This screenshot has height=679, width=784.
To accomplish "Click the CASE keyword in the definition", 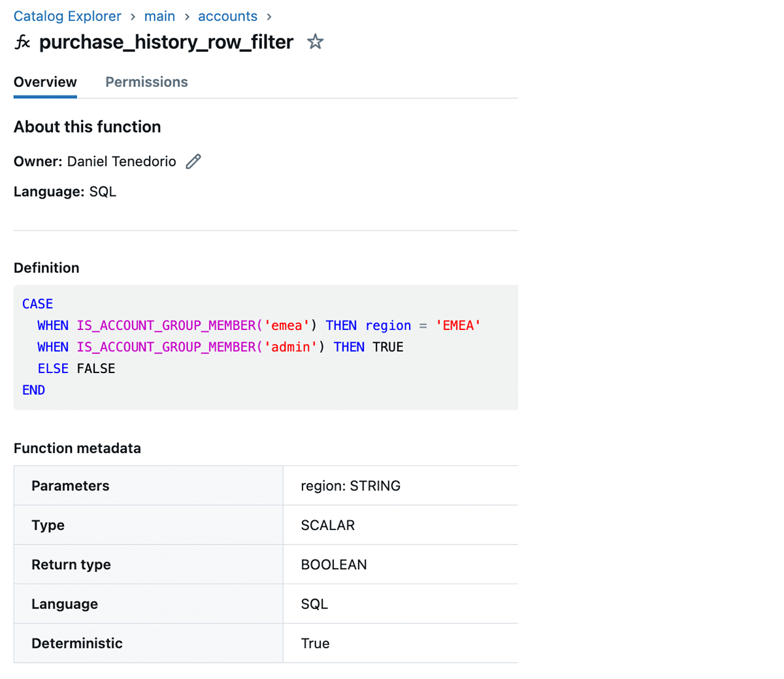I will click(37, 304).
